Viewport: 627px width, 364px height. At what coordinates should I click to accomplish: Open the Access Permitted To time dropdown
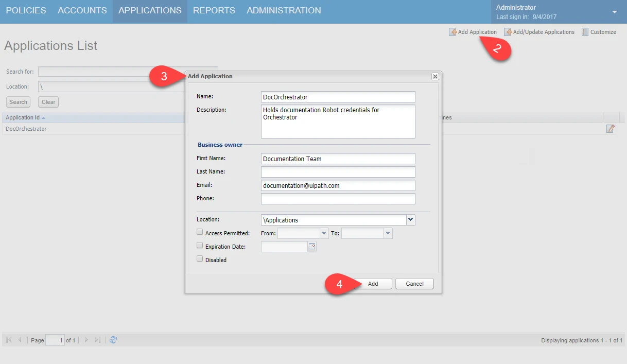pyautogui.click(x=388, y=233)
